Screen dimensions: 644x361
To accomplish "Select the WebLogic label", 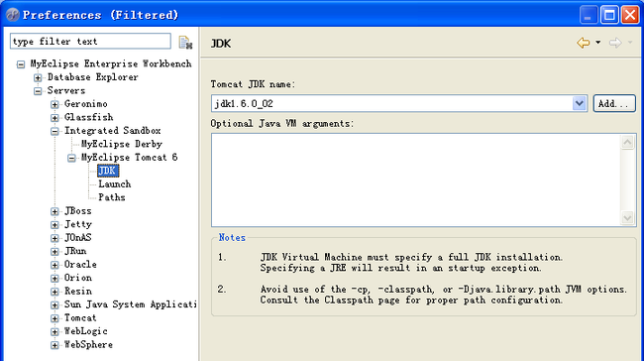I will click(85, 331).
